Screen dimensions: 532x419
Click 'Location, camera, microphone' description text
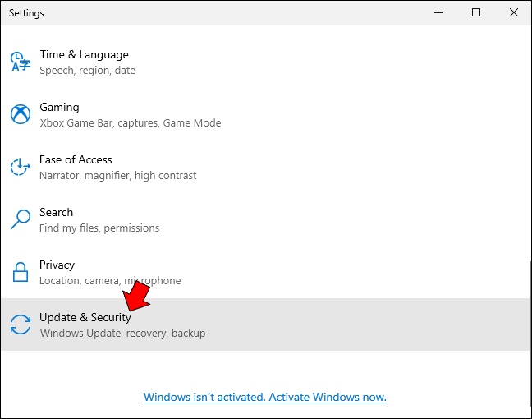pyautogui.click(x=110, y=280)
